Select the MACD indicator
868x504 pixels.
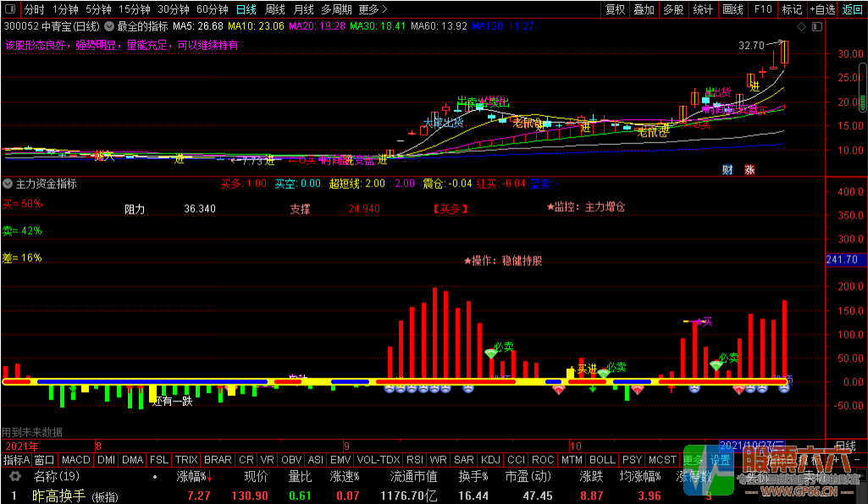[x=76, y=460]
